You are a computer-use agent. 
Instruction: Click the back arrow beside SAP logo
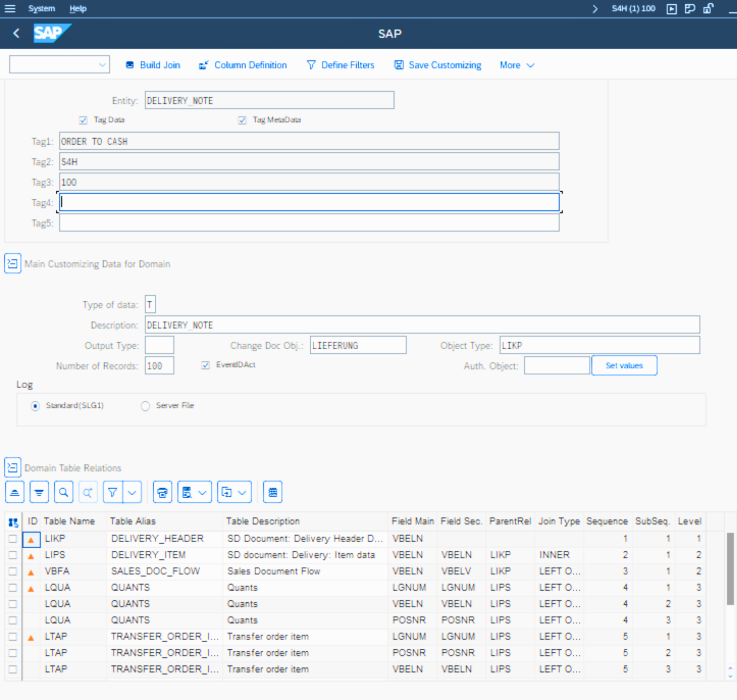coord(16,33)
